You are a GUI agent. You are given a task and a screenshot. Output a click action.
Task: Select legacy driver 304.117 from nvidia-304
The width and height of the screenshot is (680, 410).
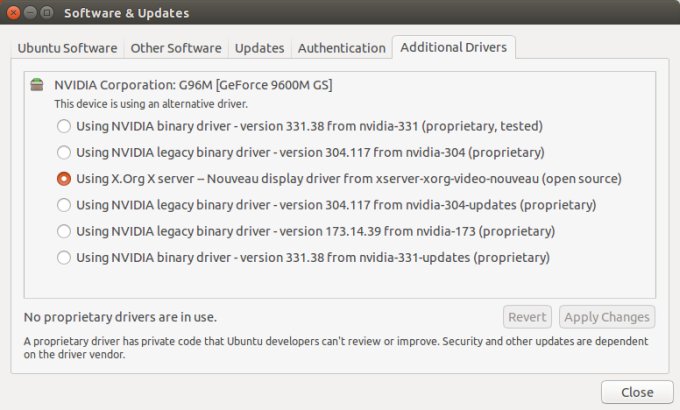point(64,153)
